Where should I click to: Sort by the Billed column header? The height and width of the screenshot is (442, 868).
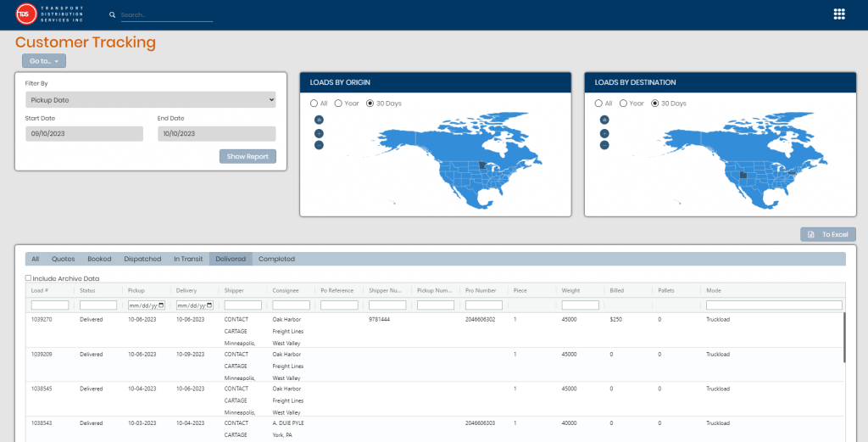pyautogui.click(x=617, y=290)
